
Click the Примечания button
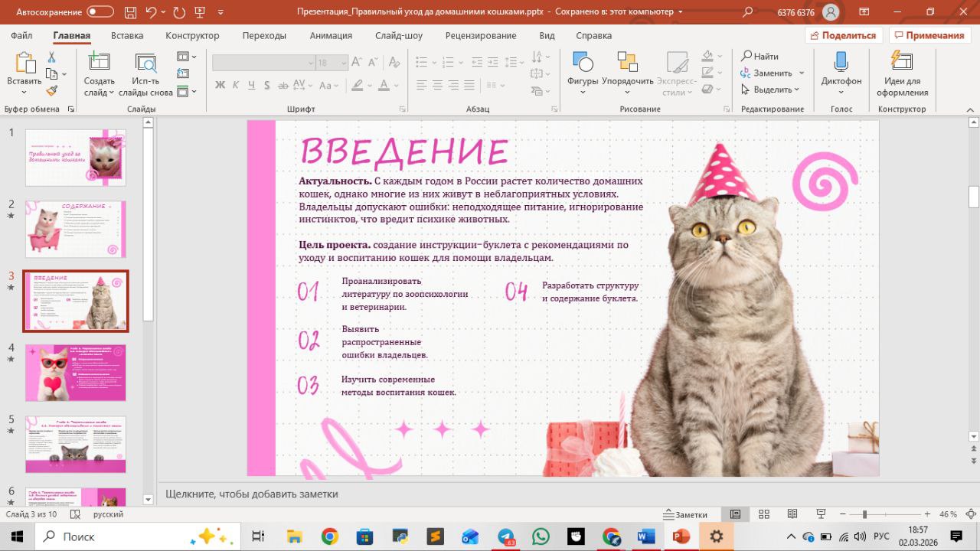pos(929,35)
